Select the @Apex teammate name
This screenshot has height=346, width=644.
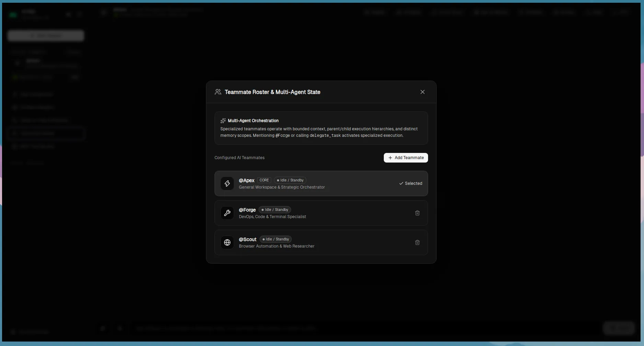[246, 180]
